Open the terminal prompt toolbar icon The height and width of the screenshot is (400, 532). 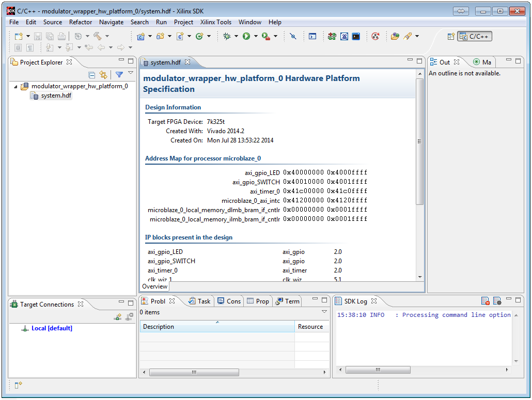[x=312, y=36]
